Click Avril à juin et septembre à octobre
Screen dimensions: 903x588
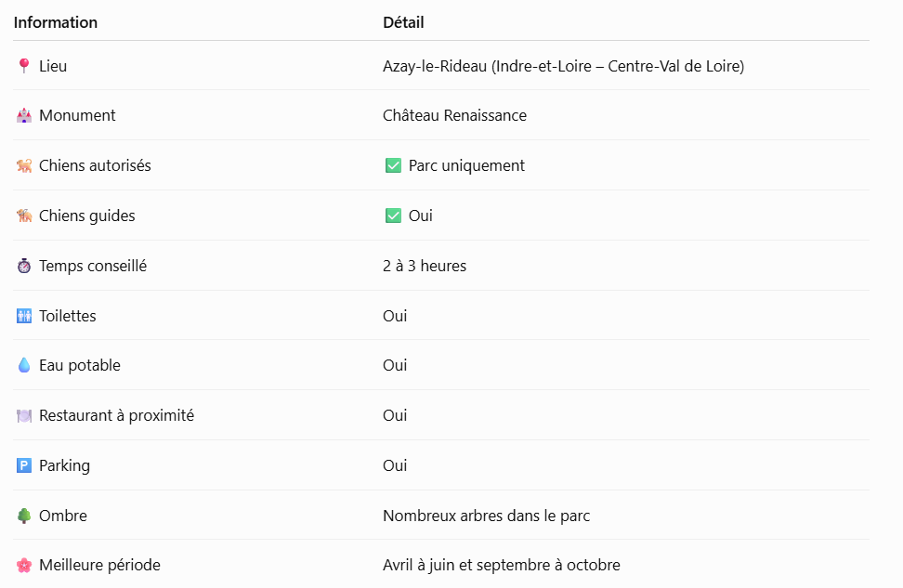pos(501,565)
